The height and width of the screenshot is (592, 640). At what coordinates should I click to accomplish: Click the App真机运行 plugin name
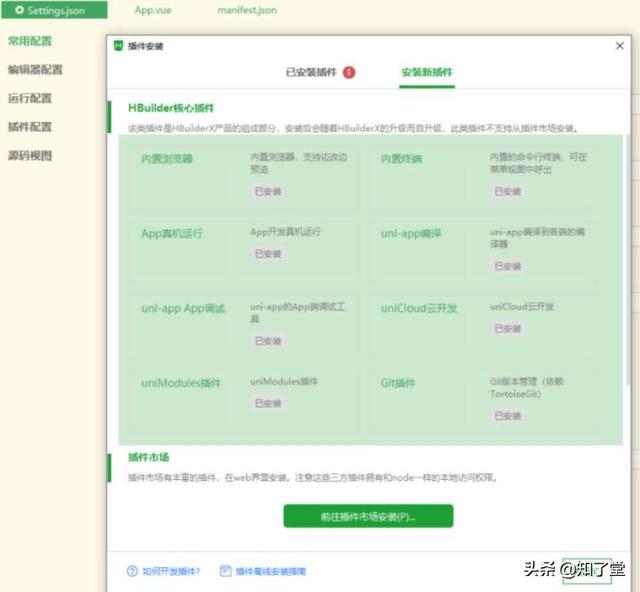pyautogui.click(x=172, y=234)
